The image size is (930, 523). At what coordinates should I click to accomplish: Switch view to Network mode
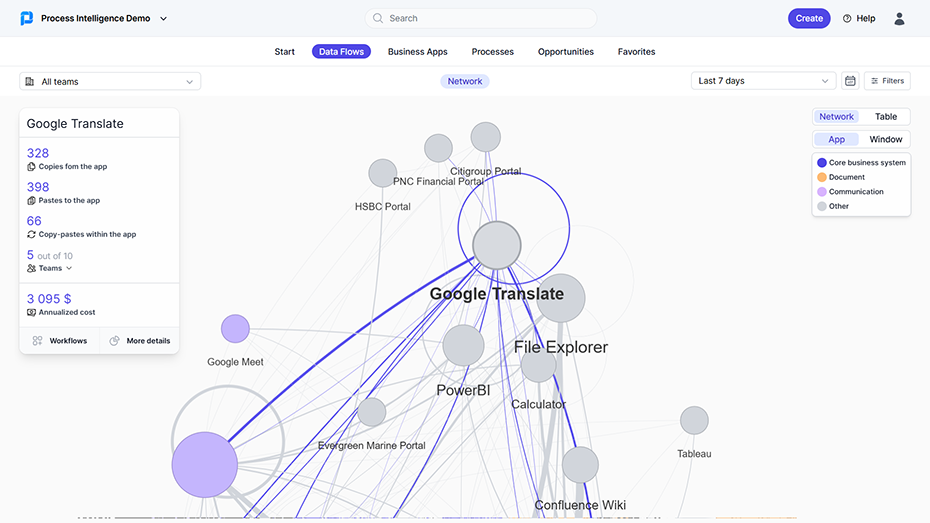pyautogui.click(x=836, y=117)
